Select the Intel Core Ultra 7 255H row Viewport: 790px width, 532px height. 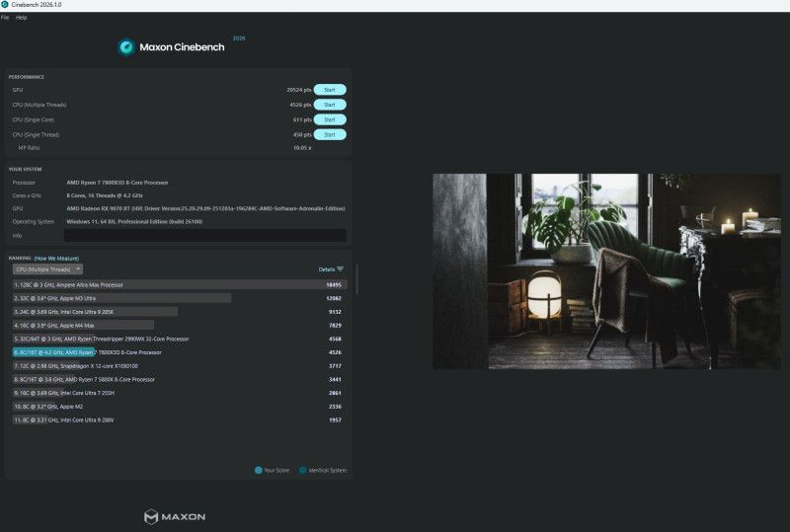pos(180,393)
